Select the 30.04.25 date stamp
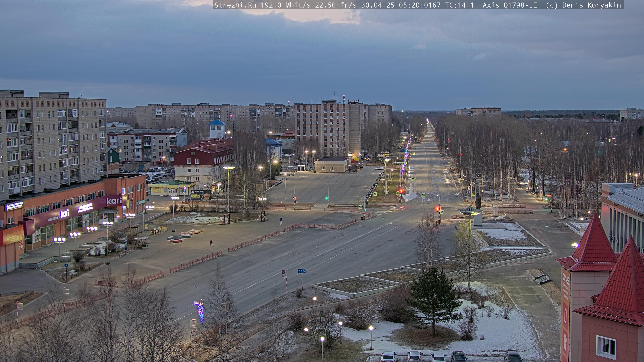644x362 pixels. tap(378, 5)
